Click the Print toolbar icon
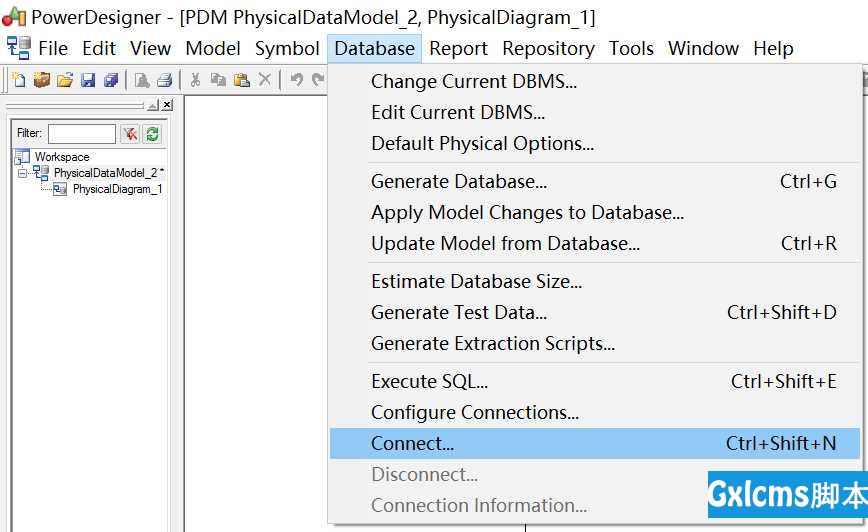The width and height of the screenshot is (868, 532). (164, 80)
